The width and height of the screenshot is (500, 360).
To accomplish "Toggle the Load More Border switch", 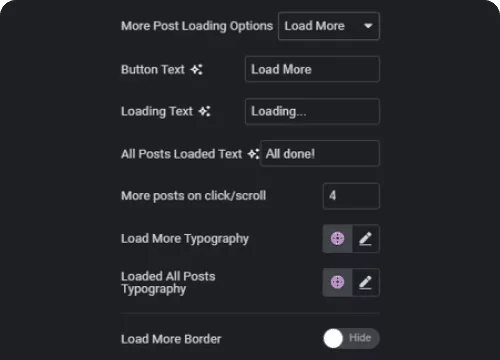I will pyautogui.click(x=351, y=338).
